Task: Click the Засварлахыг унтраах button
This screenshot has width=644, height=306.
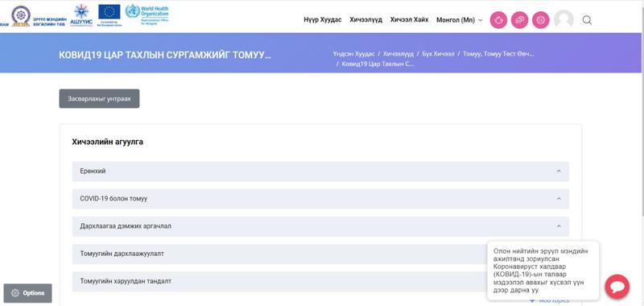Action: [x=99, y=98]
